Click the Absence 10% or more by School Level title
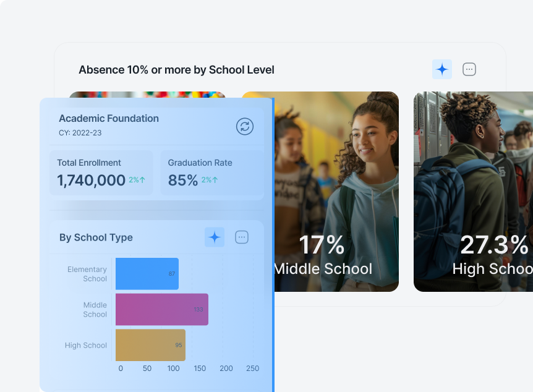Image resolution: width=533 pixels, height=392 pixels. pyautogui.click(x=176, y=70)
